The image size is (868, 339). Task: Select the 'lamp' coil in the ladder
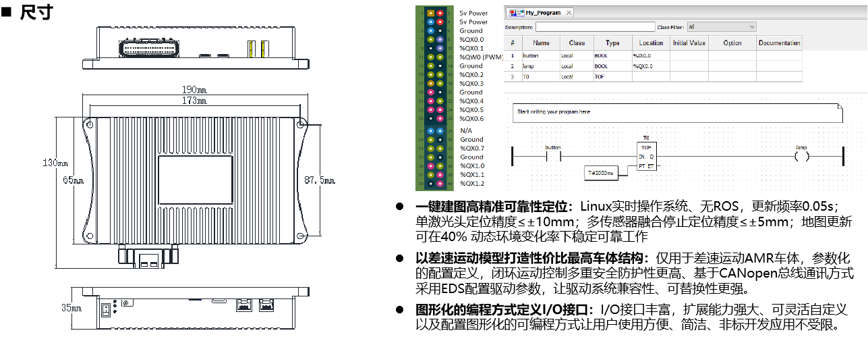point(801,156)
